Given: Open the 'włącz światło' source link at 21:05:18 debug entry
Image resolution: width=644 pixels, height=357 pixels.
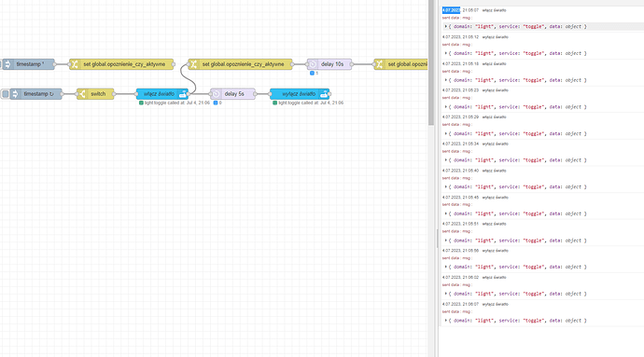Looking at the screenshot, I should (494, 64).
